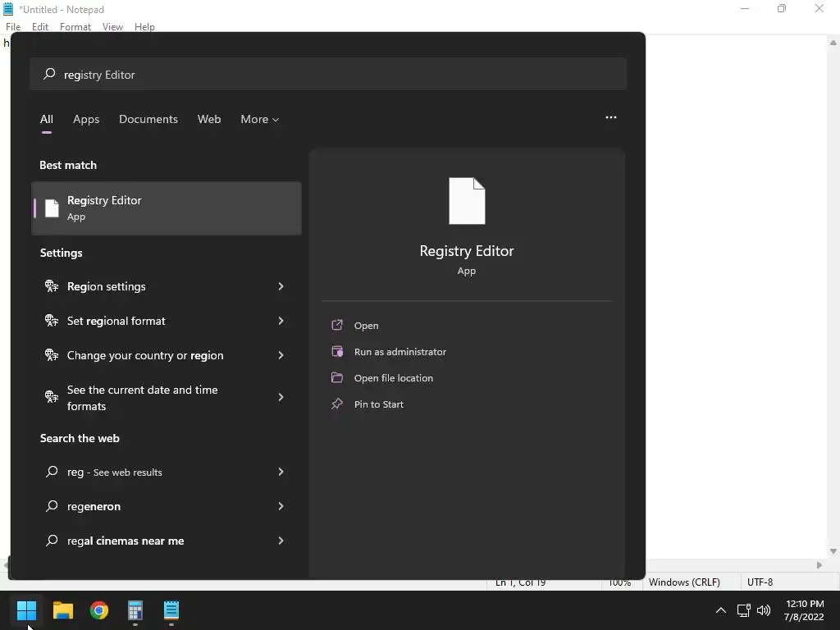Click the magnifier beside regal cinemas near me
This screenshot has width=840, height=630.
(x=52, y=540)
